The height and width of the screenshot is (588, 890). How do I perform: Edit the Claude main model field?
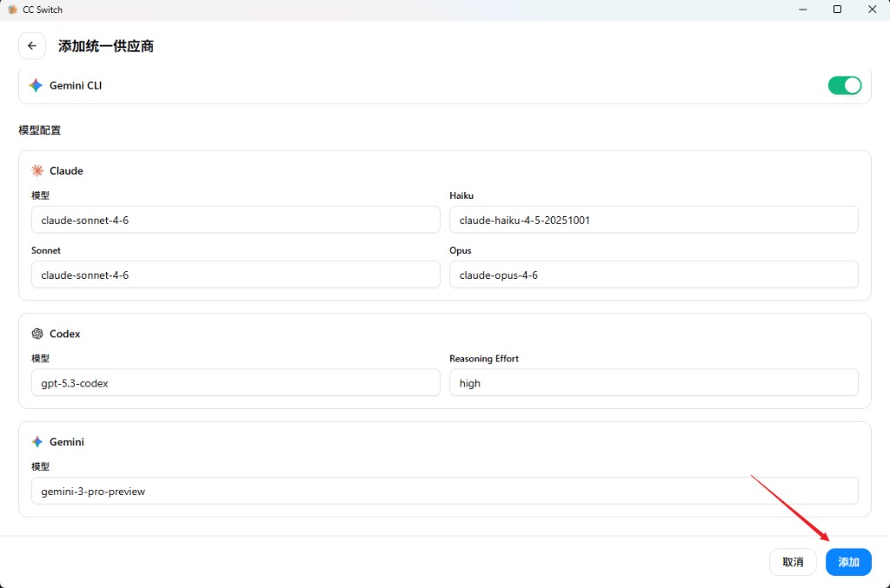[x=236, y=220]
